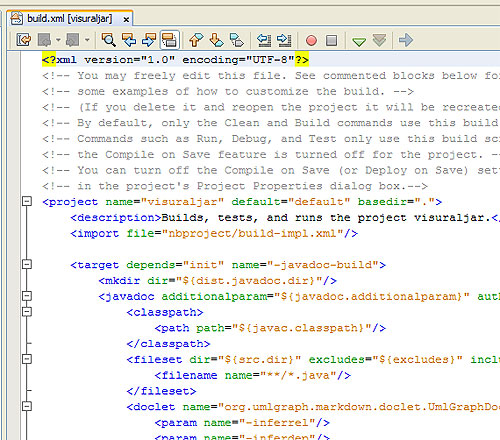Shift Line Left icon
Screen dimensions: 500x440
264,40
